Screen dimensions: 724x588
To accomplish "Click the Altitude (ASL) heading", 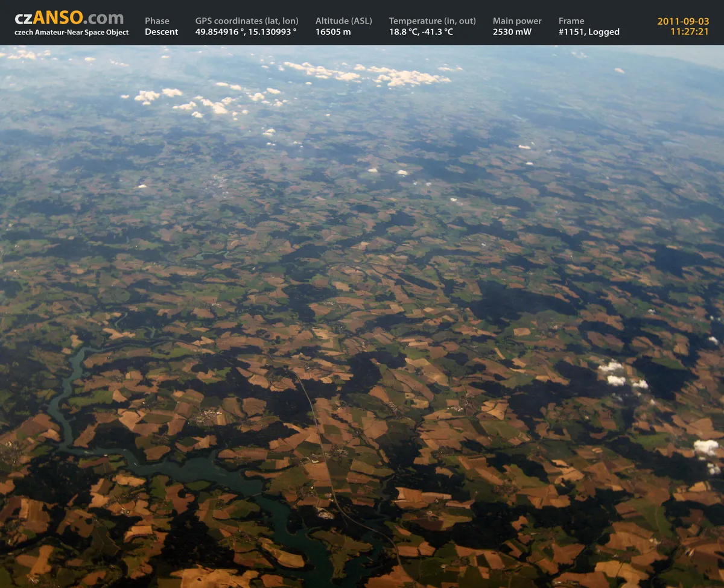I will point(344,21).
